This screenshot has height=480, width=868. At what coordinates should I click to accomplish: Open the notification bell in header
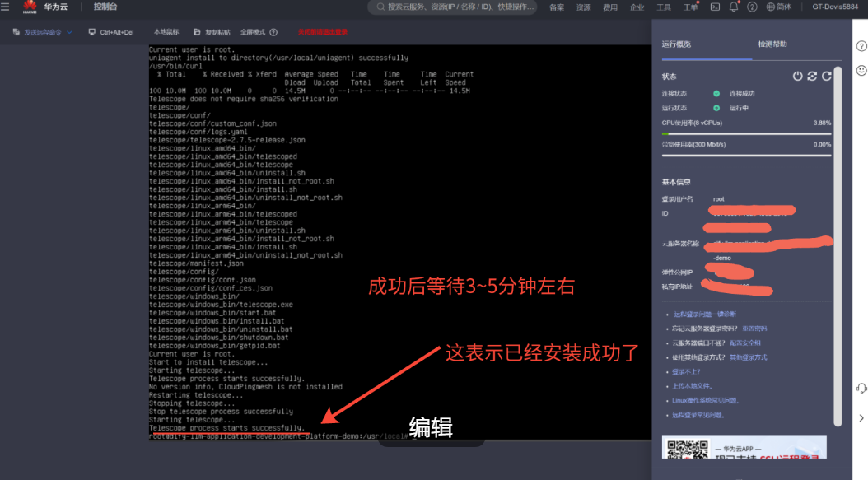click(x=734, y=7)
